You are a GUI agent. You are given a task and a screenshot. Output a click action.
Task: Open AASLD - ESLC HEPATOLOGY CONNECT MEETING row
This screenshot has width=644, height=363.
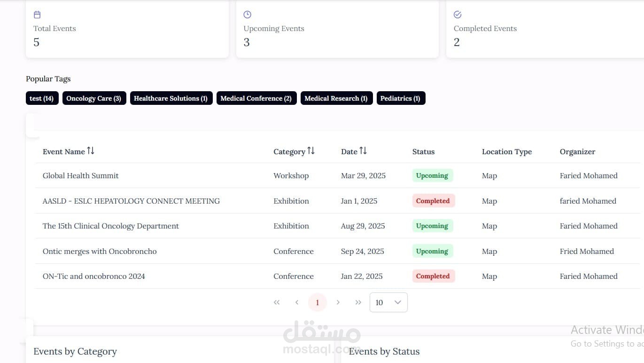pos(337,201)
